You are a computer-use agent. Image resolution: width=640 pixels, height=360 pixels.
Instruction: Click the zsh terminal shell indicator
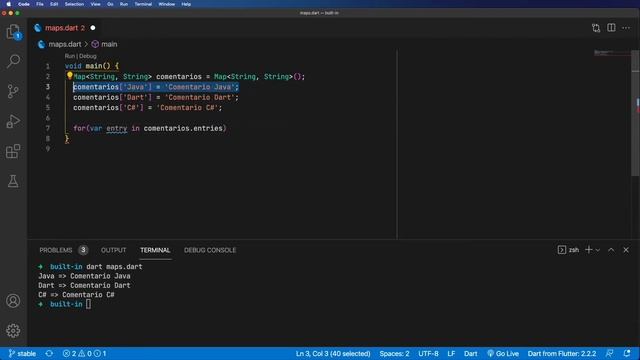(568, 250)
